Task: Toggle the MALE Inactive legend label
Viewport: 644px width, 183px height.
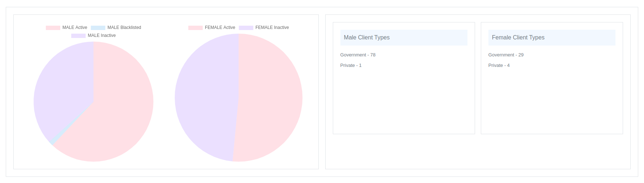Action: (x=102, y=35)
